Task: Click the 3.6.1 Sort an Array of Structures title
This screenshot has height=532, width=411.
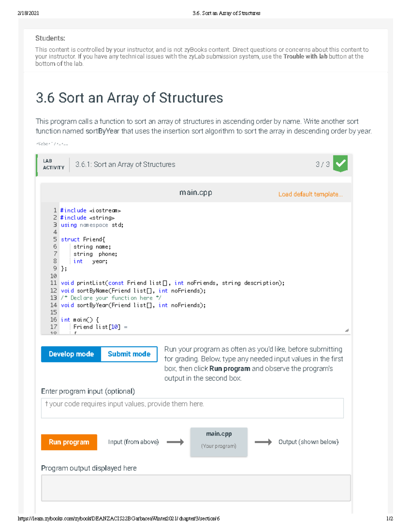Action: (125, 164)
